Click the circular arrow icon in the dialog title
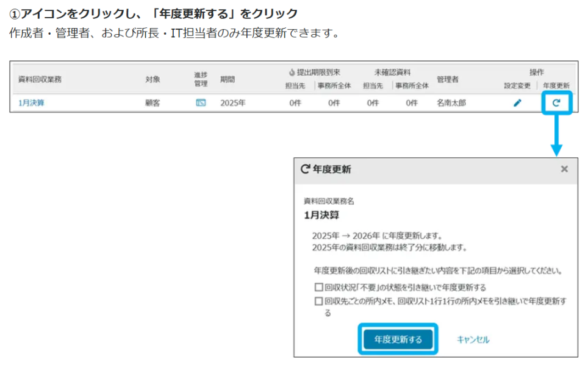The image size is (588, 368). 305,169
